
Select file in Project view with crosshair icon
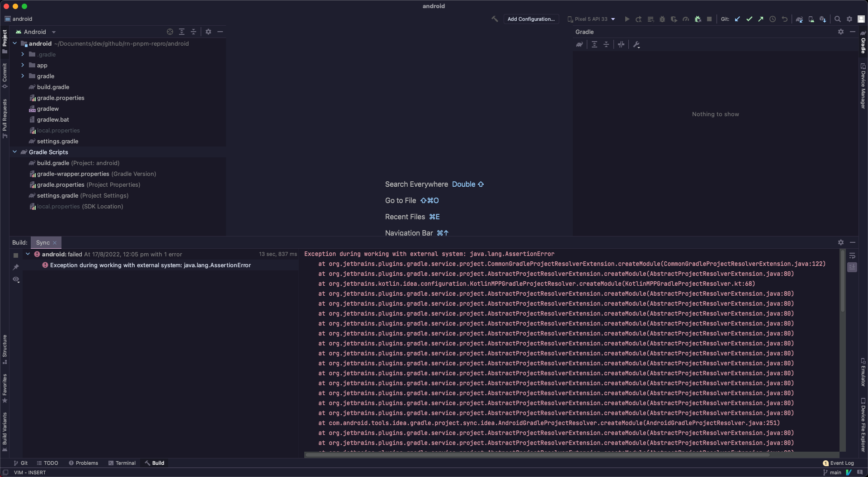click(x=170, y=32)
